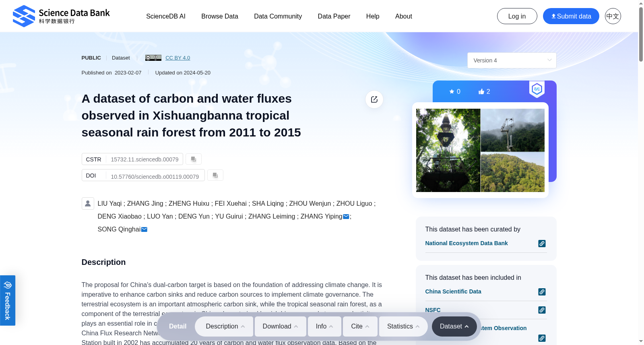
Task: Click author name ZHOU Liguo
Action: click(354, 204)
